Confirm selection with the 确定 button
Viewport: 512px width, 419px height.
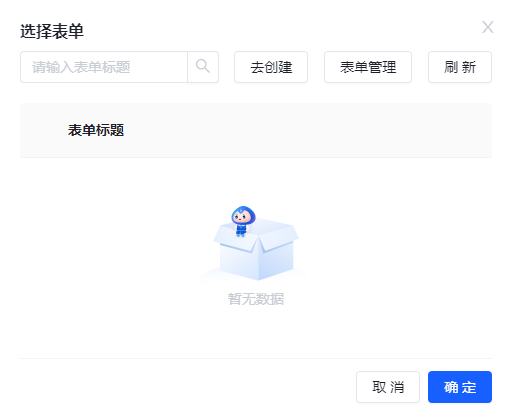pyautogui.click(x=460, y=387)
